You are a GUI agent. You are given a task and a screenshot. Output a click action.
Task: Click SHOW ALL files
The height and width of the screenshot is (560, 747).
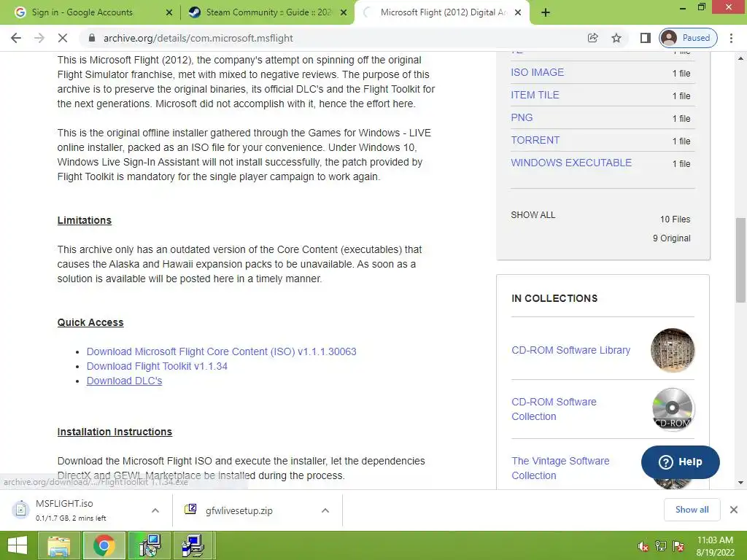point(533,215)
